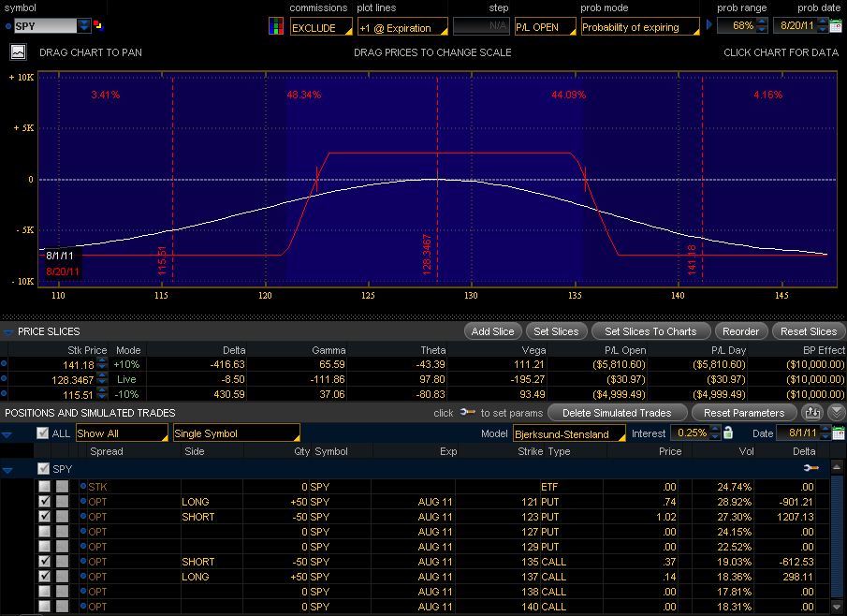Click the blue dot in the 121 PUT row

coord(83,502)
